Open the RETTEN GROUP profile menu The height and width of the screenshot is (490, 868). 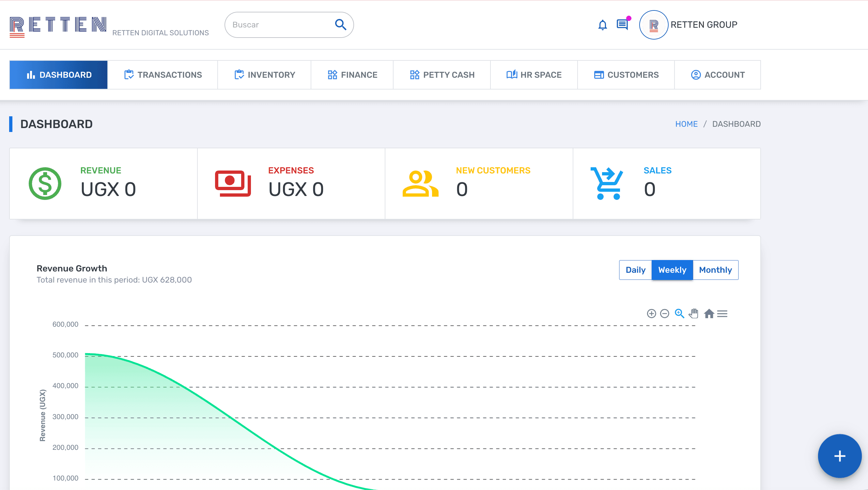coord(703,24)
